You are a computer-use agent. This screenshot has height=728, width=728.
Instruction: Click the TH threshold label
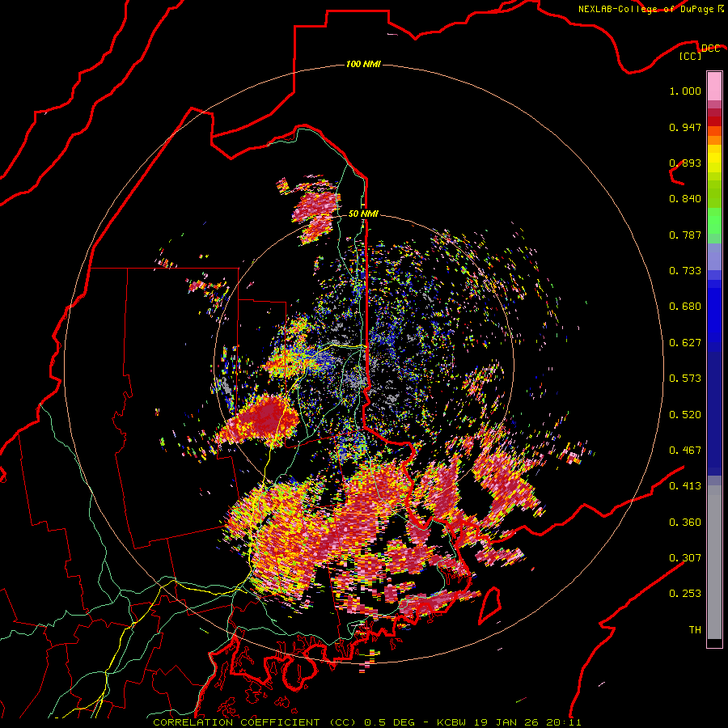click(695, 630)
